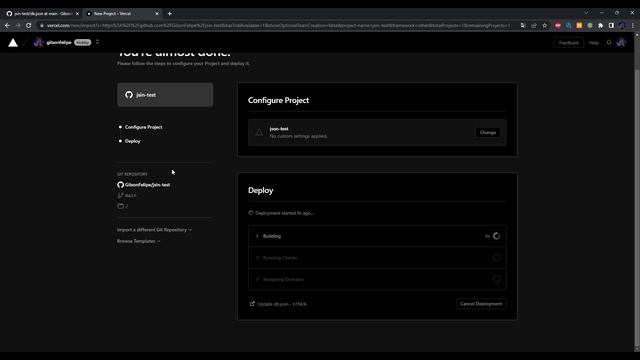The height and width of the screenshot is (360, 640).
Task: Open the blue extension icon in toolbar
Action: (x=568, y=25)
